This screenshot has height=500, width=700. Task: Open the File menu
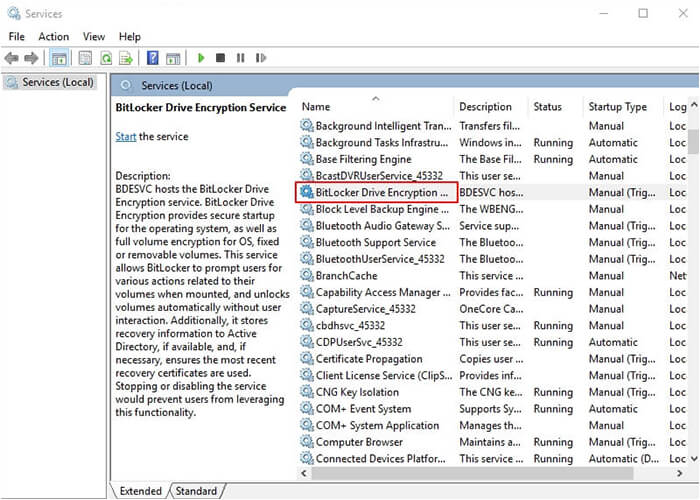tap(17, 37)
